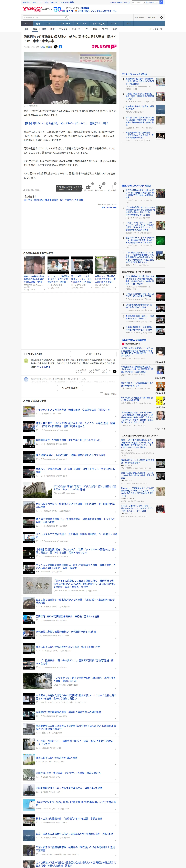186x868 pixels.
Task: Open the 【画像】「闇バイトは必ず捕まる」 link
Action: coord(66,123)
